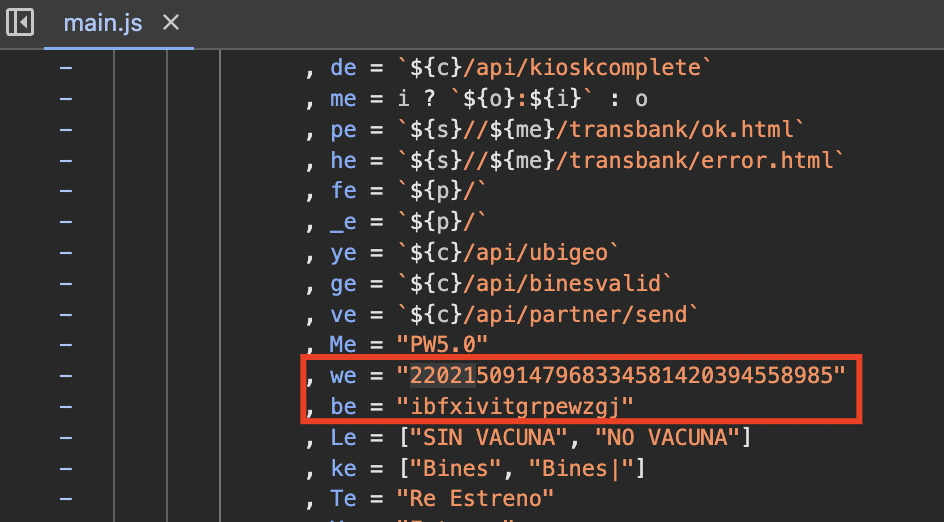Select the main.js tab
Viewport: 944px width, 522px height.
pyautogui.click(x=103, y=23)
